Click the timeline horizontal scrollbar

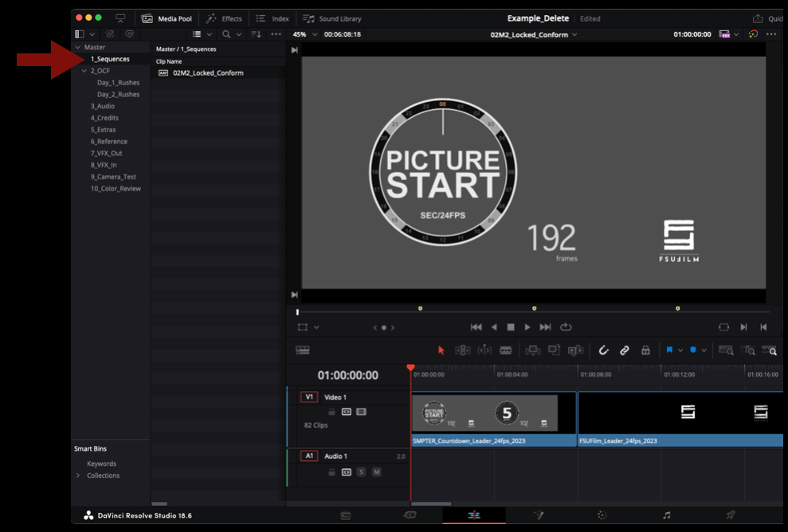point(431,503)
